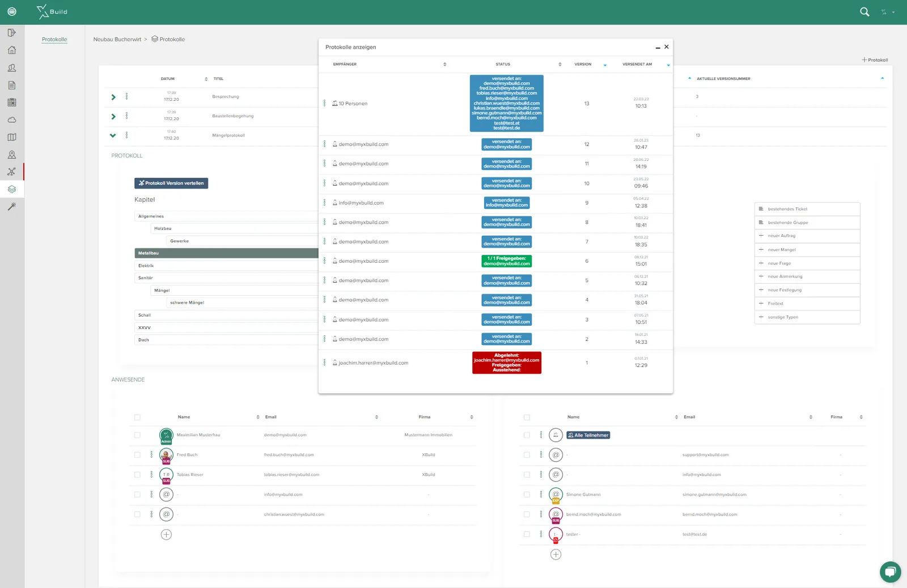
Task: Expand the Besprechung protocol row
Action: (113, 97)
